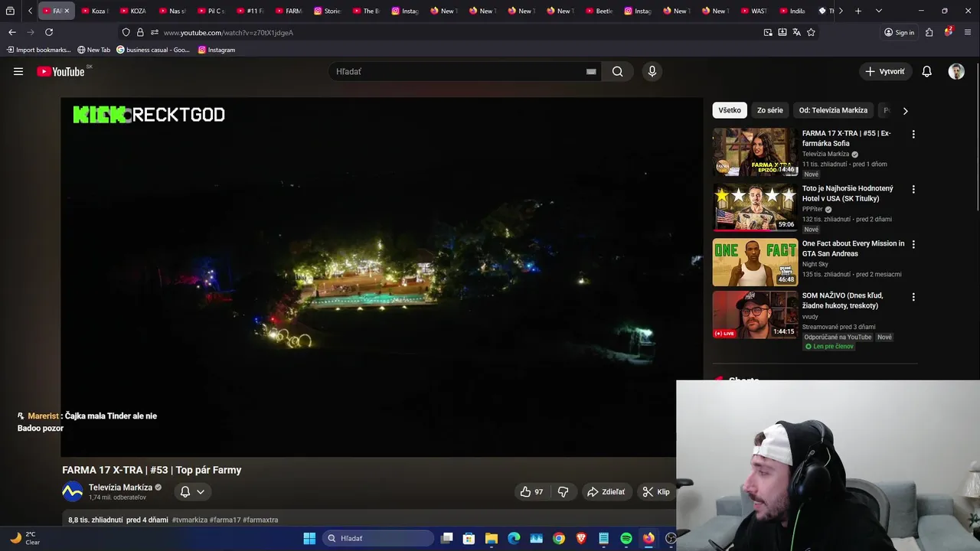Translate page using address bar icon
This screenshot has width=980, height=551.
pyautogui.click(x=796, y=32)
